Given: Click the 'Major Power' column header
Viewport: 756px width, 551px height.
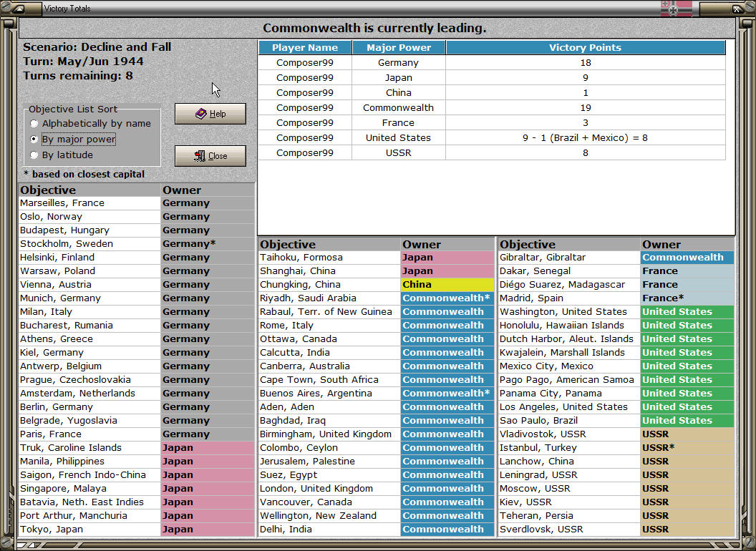Looking at the screenshot, I should tap(399, 47).
